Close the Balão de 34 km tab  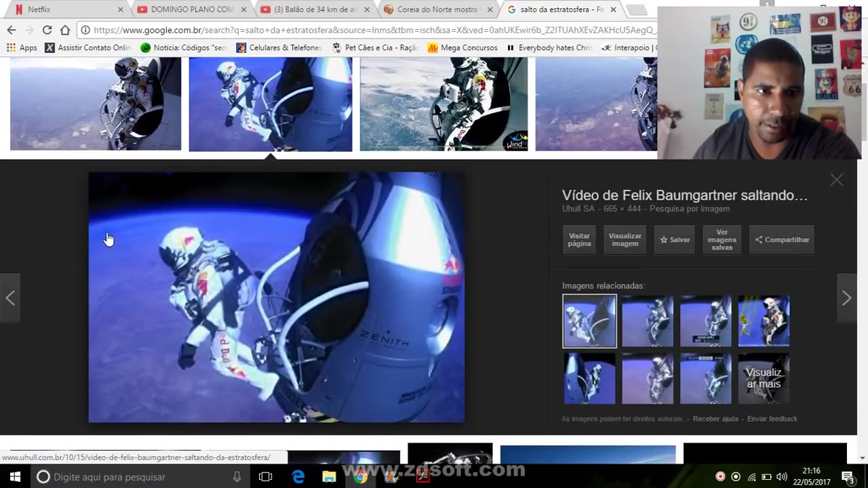pos(367,9)
